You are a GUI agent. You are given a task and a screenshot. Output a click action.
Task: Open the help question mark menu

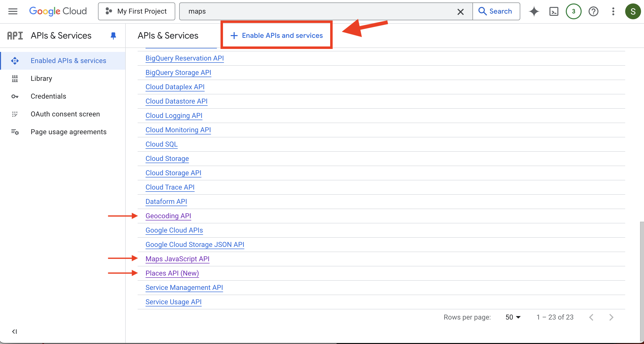(593, 11)
